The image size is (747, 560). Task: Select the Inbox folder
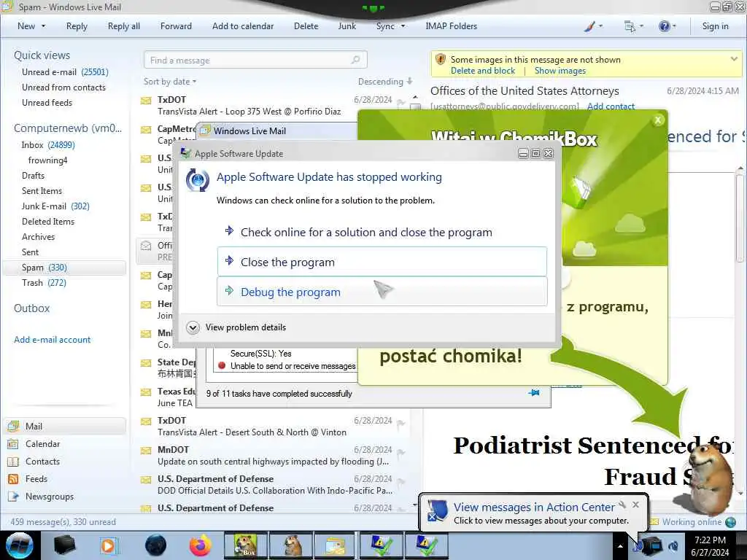47,145
